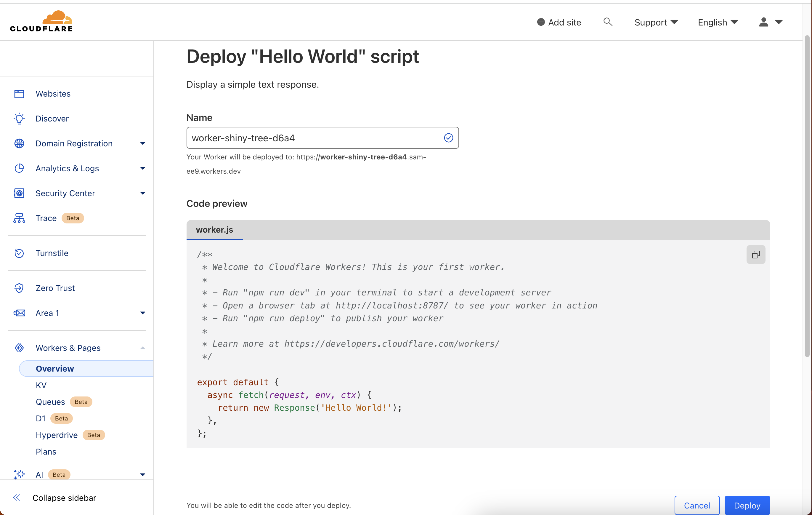Viewport: 812px width, 515px height.
Task: Open the Hyperdrive sidebar item
Action: 57,435
